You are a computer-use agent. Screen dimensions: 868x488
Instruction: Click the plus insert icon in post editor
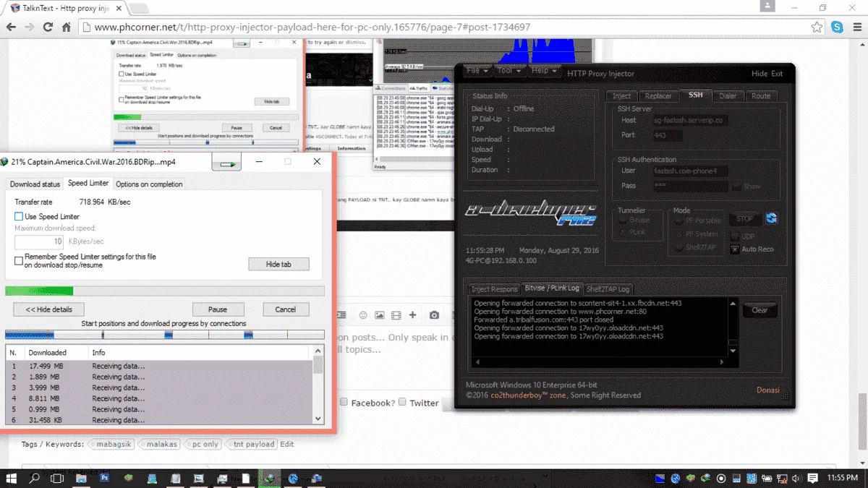pos(412,315)
